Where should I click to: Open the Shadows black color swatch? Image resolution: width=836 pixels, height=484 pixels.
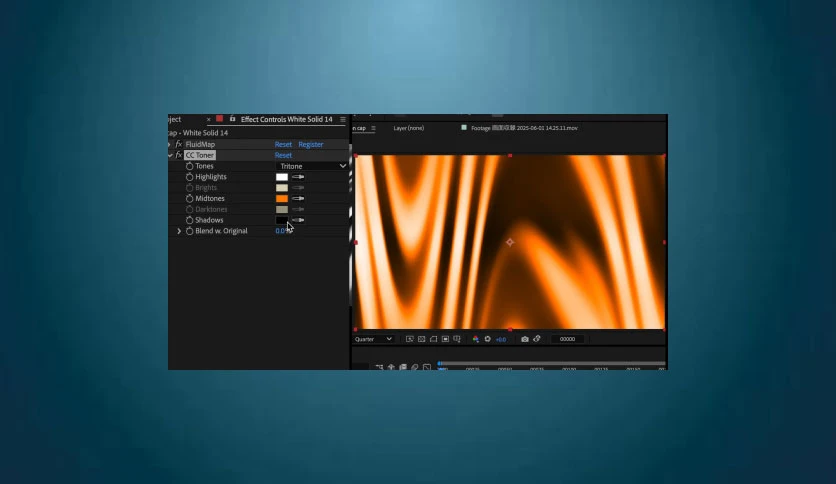pyautogui.click(x=282, y=220)
